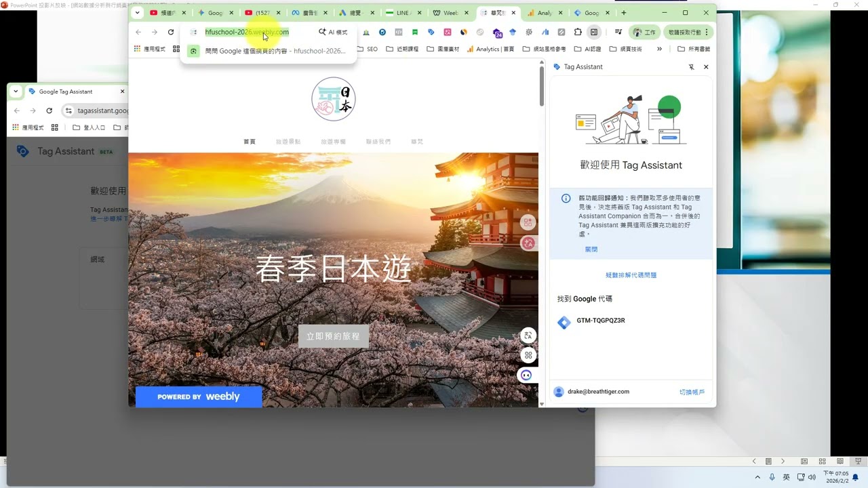Click the 切換帳戶 link

pos(692,392)
